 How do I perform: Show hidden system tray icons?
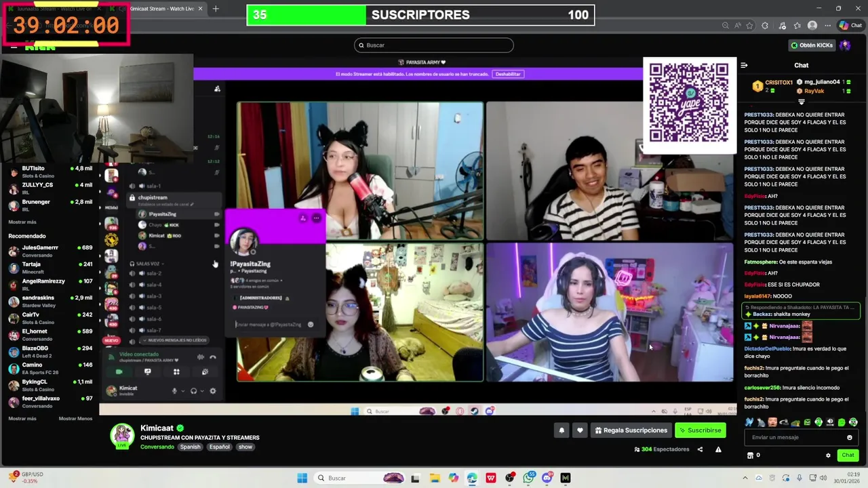tap(745, 478)
